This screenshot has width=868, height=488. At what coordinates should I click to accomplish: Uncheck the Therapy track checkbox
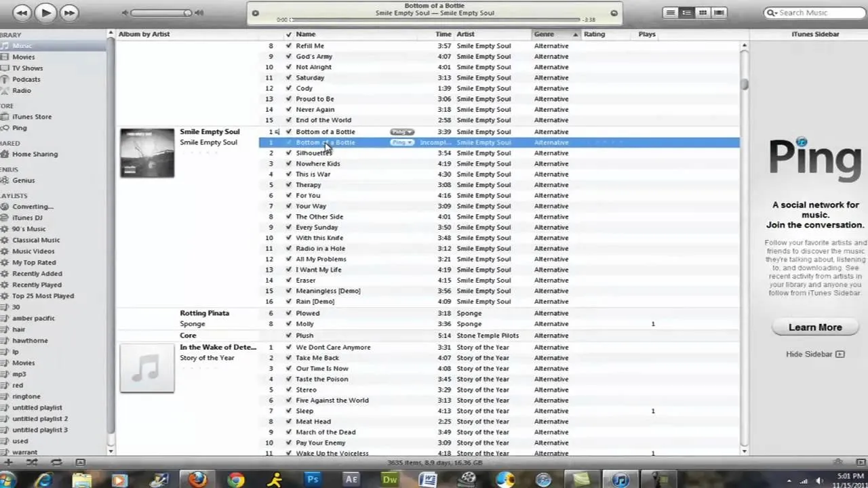[289, 185]
